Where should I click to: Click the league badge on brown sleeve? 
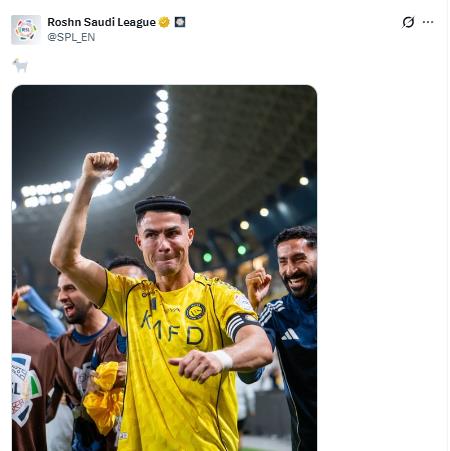tap(25, 389)
